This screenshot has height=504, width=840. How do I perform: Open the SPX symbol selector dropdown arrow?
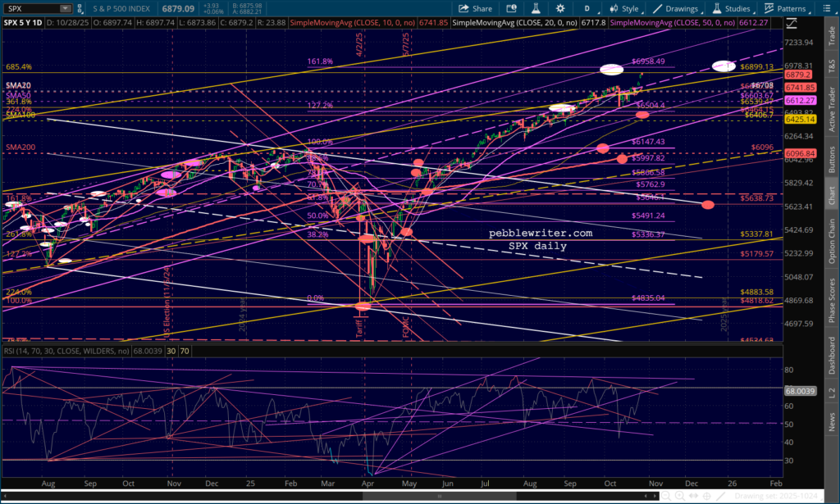(x=66, y=8)
